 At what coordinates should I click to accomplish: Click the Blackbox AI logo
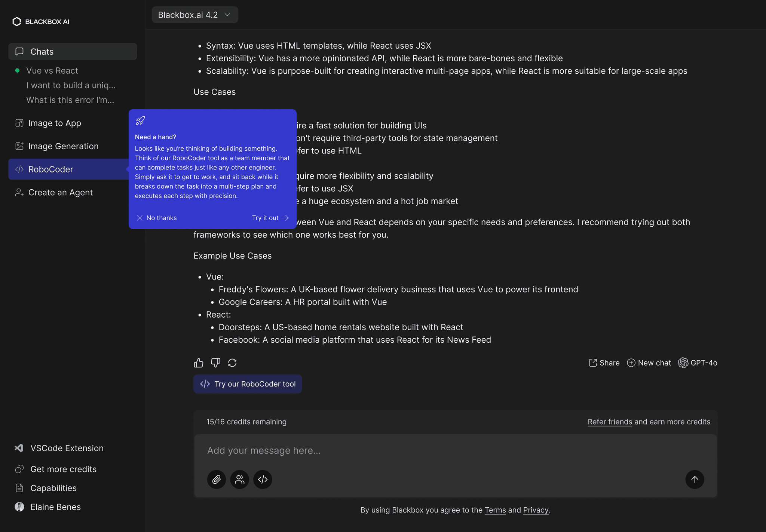click(41, 22)
